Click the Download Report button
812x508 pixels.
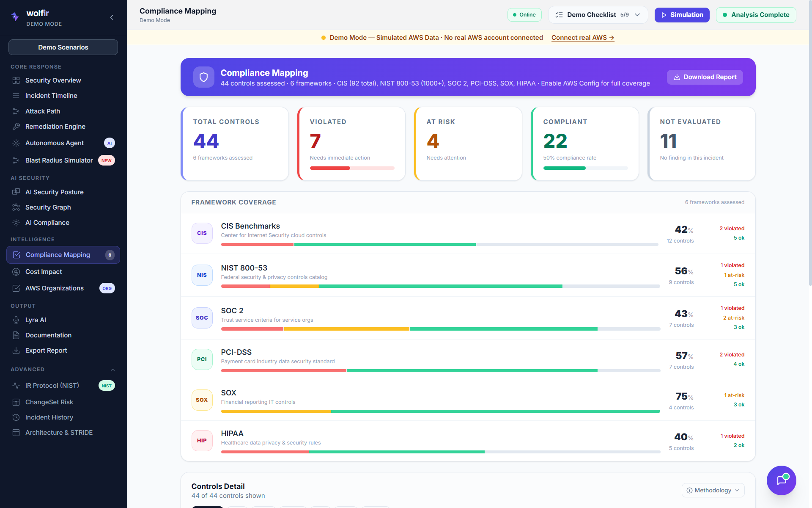[x=705, y=77]
